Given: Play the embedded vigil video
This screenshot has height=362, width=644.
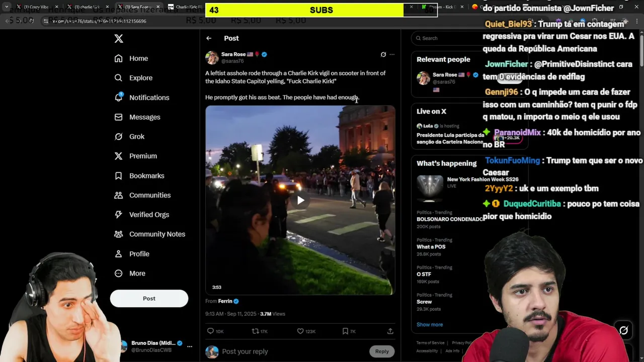Looking at the screenshot, I should (x=300, y=200).
